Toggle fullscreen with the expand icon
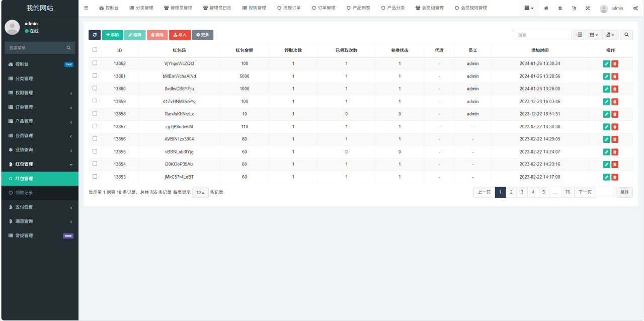The image size is (644, 321). click(588, 8)
